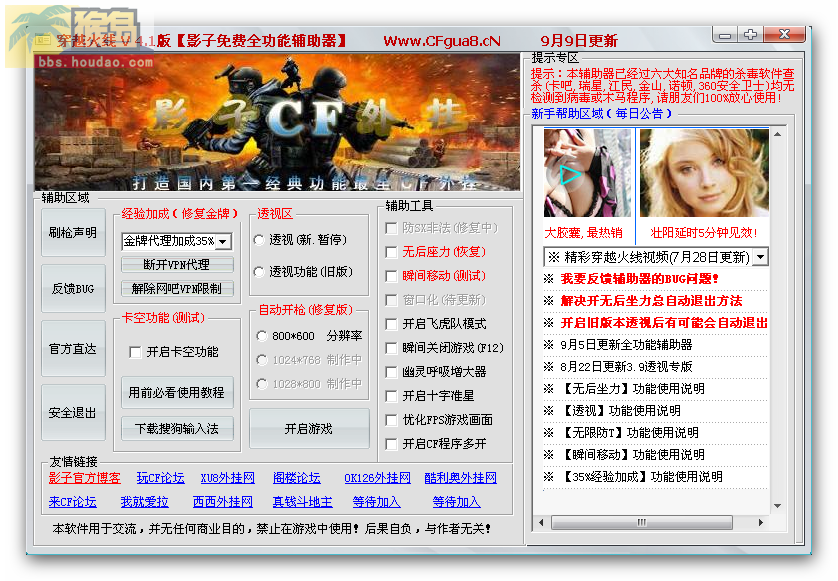The width and height of the screenshot is (838, 581).
Task: Open the 阁楼论坛 link
Action: pyautogui.click(x=297, y=478)
